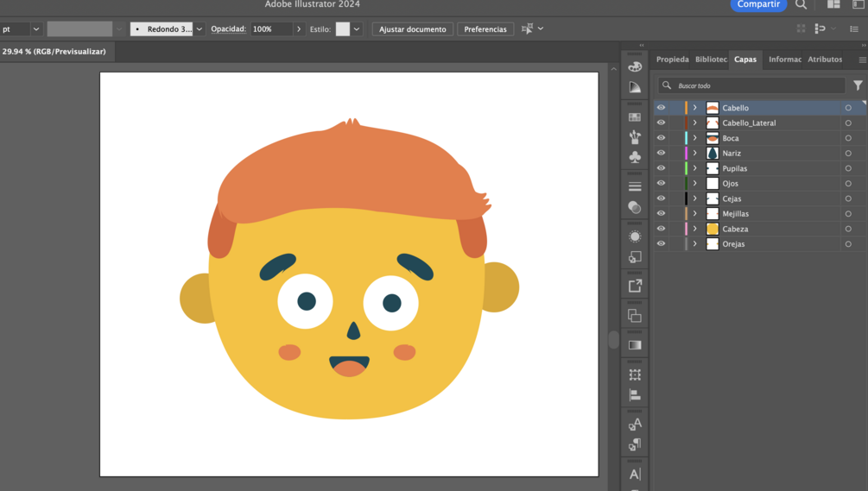Viewport: 868px width, 491px height.
Task: Open the Character panel icon
Action: 635,475
